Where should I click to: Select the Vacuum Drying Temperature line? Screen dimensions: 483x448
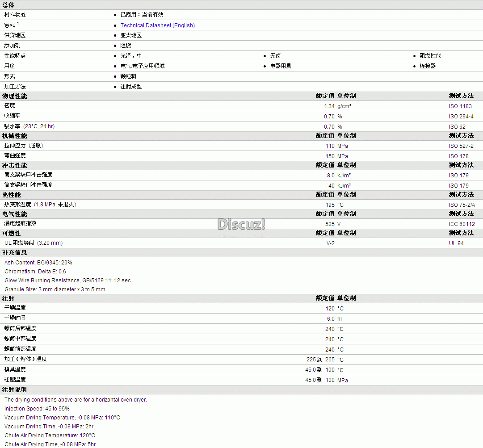point(62,418)
